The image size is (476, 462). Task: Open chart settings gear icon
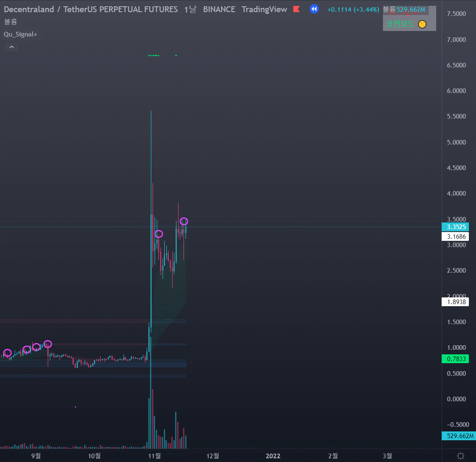pyautogui.click(x=460, y=456)
